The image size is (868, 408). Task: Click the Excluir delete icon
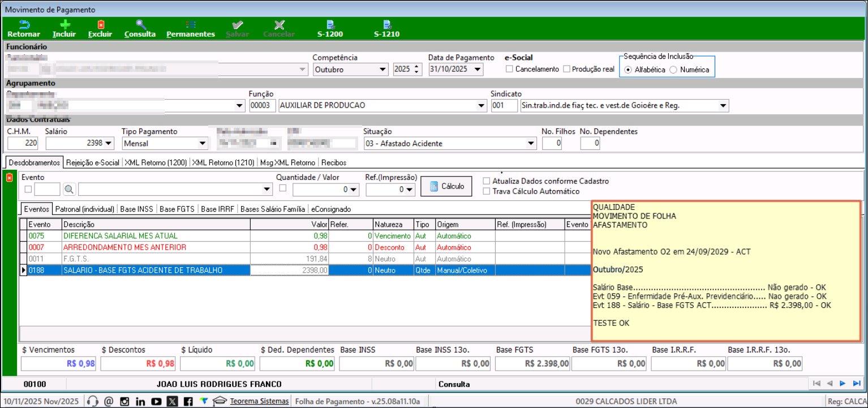pos(101,25)
